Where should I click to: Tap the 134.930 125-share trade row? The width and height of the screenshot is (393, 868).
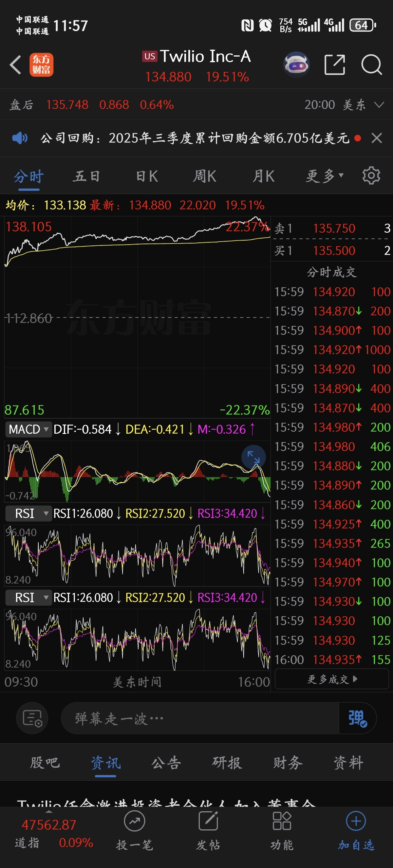pos(332,640)
